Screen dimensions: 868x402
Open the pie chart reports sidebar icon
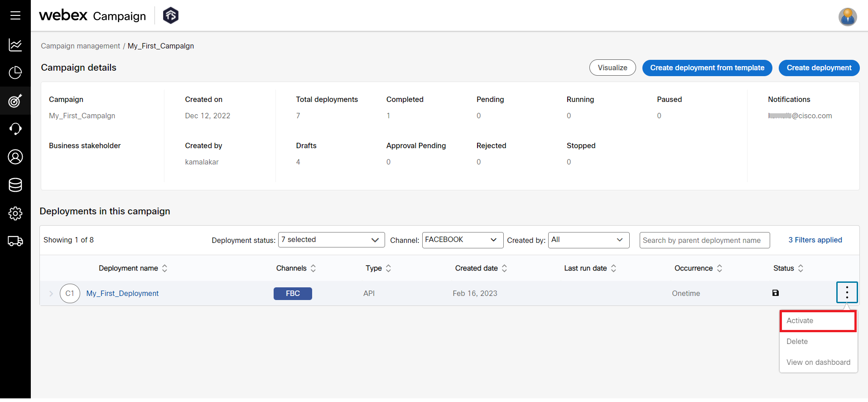[15, 73]
